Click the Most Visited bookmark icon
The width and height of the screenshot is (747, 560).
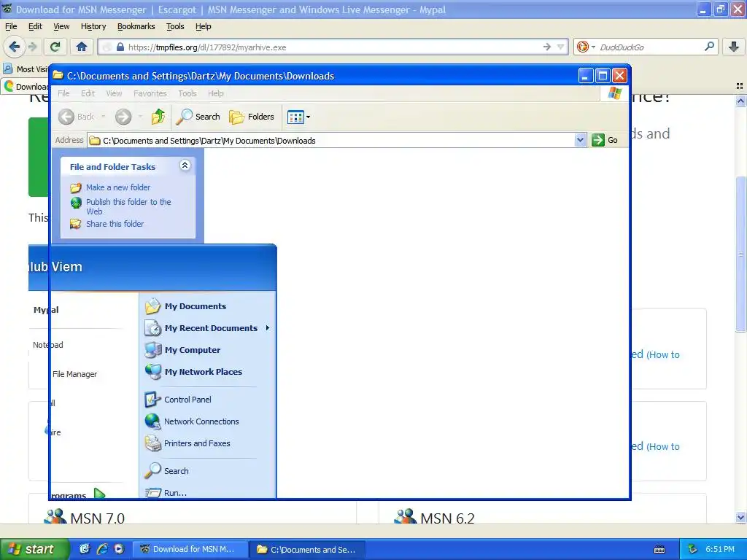click(x=8, y=69)
